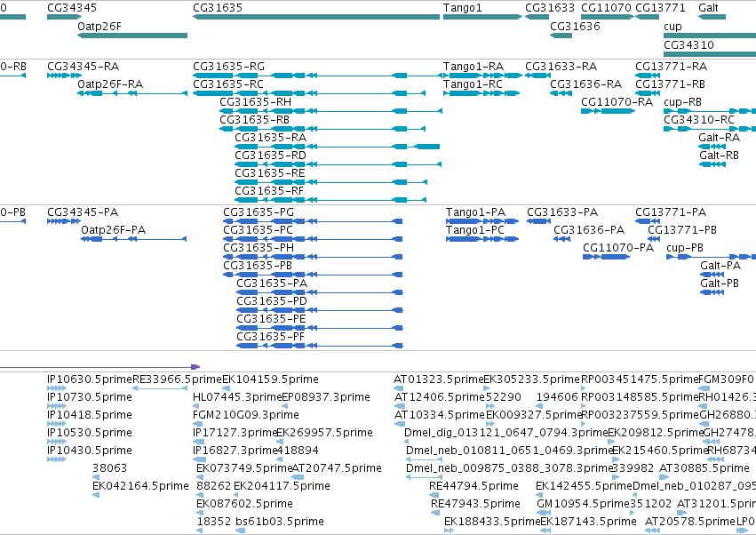The image size is (756, 535).
Task: Click the Oatp26F-PA protein label
Action: tap(114, 229)
